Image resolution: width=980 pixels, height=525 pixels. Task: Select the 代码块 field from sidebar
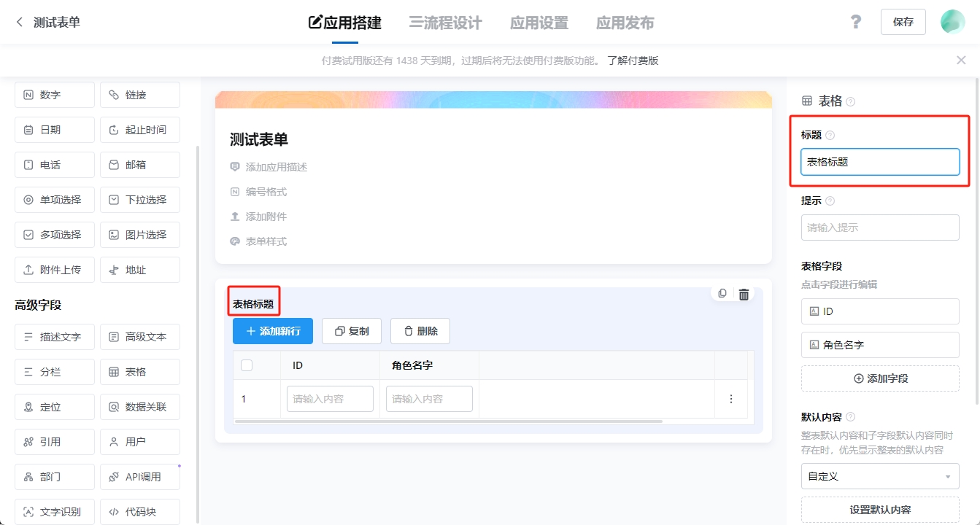coord(139,511)
